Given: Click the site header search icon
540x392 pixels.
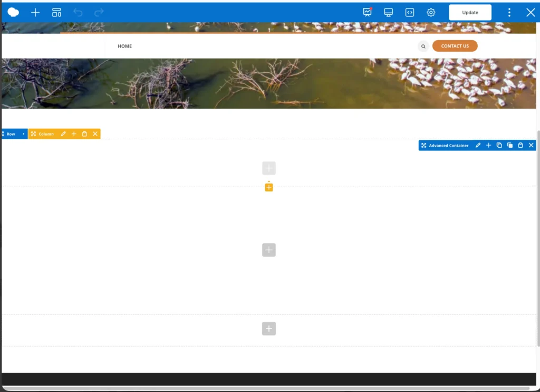Looking at the screenshot, I should click(x=423, y=46).
